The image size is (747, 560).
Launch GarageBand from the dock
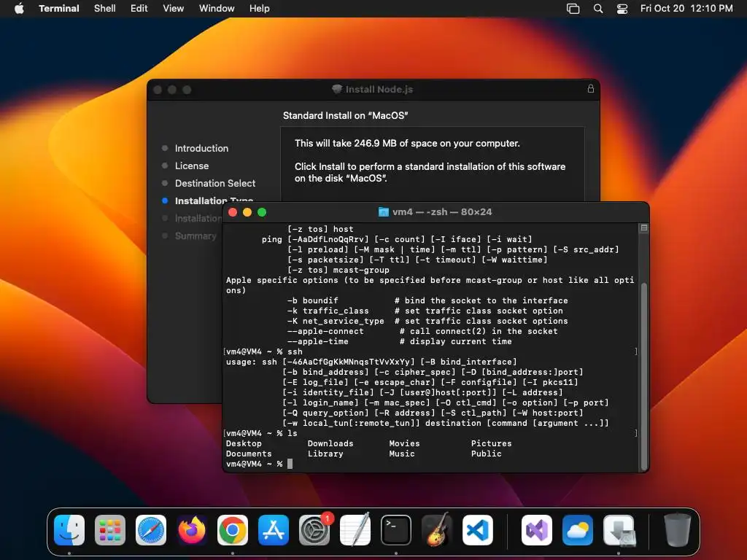coord(437,530)
